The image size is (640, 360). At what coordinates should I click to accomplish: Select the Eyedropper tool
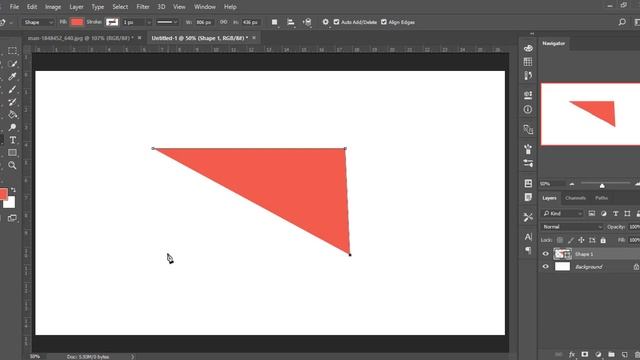[12, 76]
